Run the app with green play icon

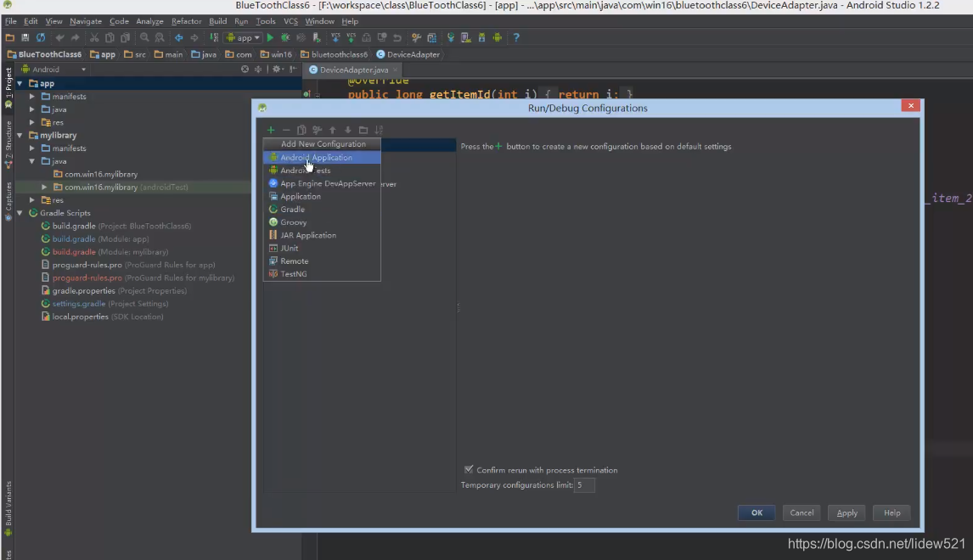pos(270,38)
